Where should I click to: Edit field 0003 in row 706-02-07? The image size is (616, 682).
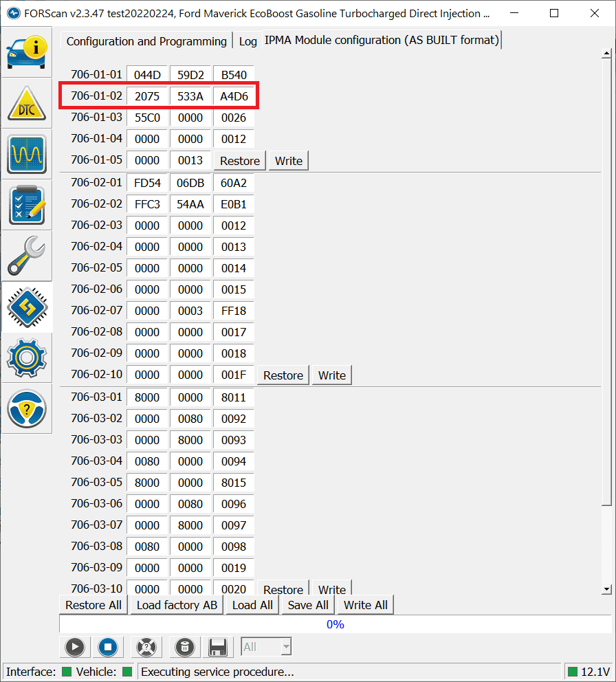pyautogui.click(x=190, y=311)
